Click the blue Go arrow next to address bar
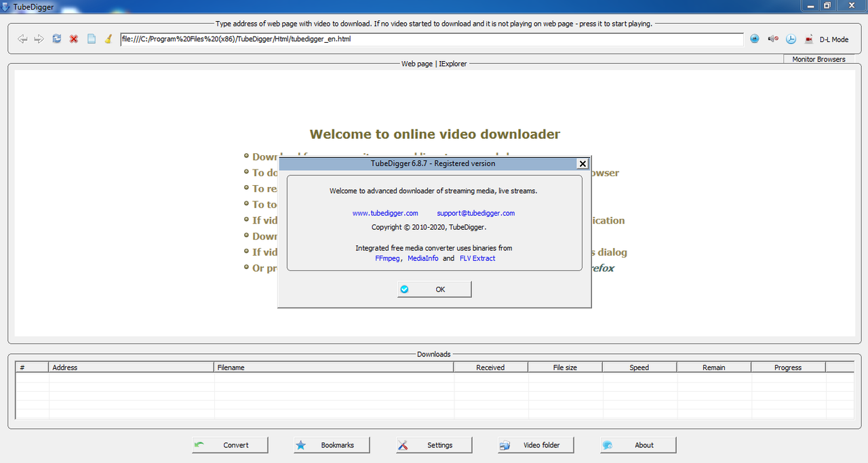The image size is (868, 463). tap(755, 39)
